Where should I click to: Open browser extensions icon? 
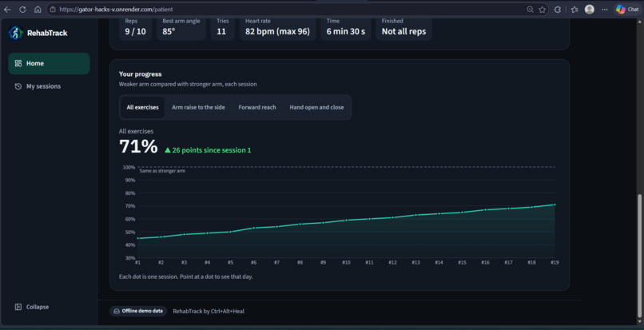[558, 10]
